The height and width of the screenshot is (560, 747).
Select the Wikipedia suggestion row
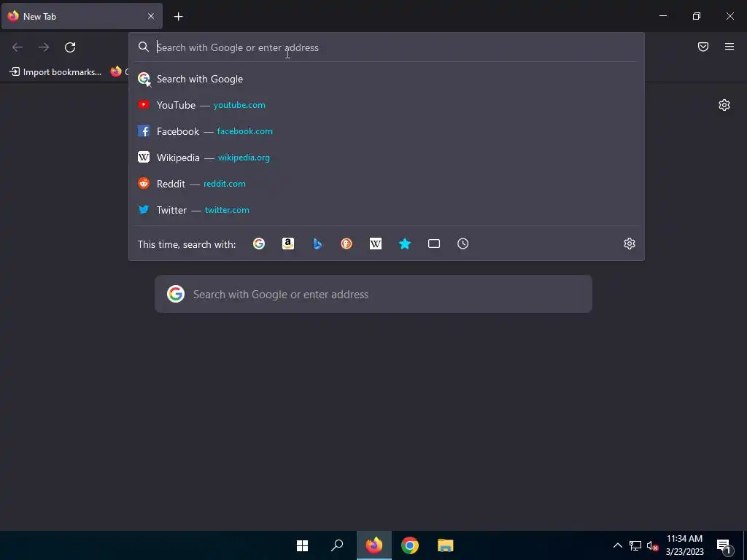(x=387, y=157)
